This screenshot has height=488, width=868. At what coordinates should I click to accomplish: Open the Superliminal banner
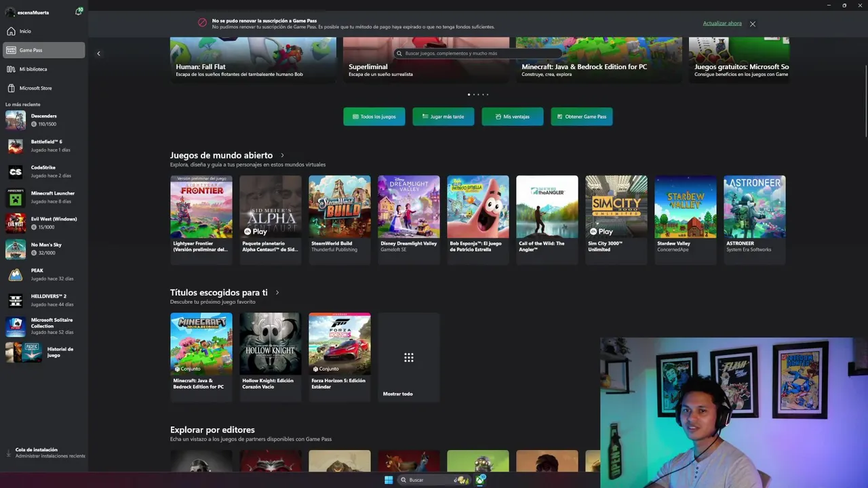coord(426,60)
